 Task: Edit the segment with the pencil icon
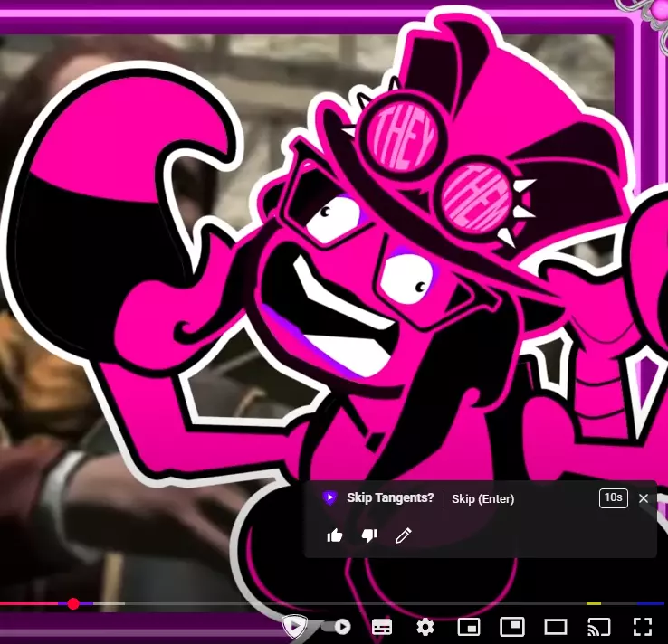(403, 535)
